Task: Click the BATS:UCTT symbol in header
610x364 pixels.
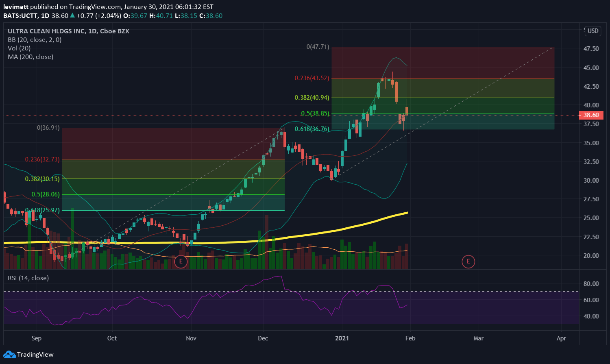Action: point(21,15)
